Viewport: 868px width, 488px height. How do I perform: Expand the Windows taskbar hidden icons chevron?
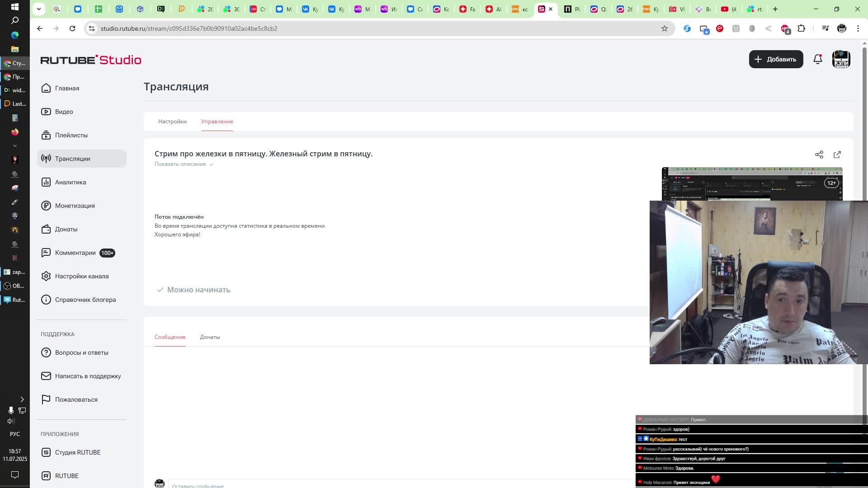pyautogui.click(x=22, y=399)
